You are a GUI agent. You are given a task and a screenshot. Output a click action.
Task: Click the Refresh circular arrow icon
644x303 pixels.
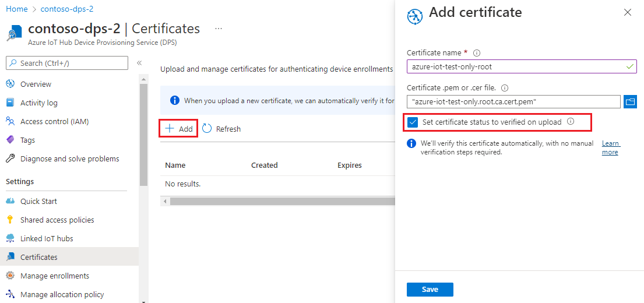(207, 129)
